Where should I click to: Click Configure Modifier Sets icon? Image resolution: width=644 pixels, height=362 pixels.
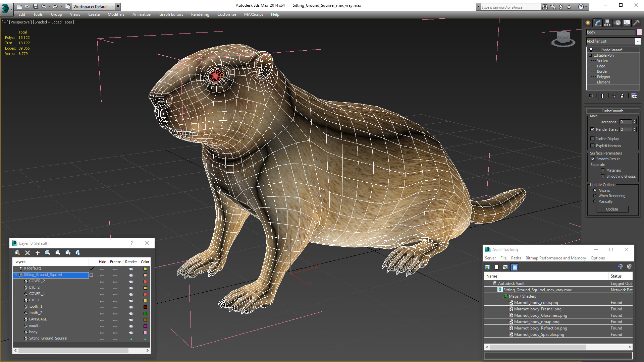click(634, 96)
